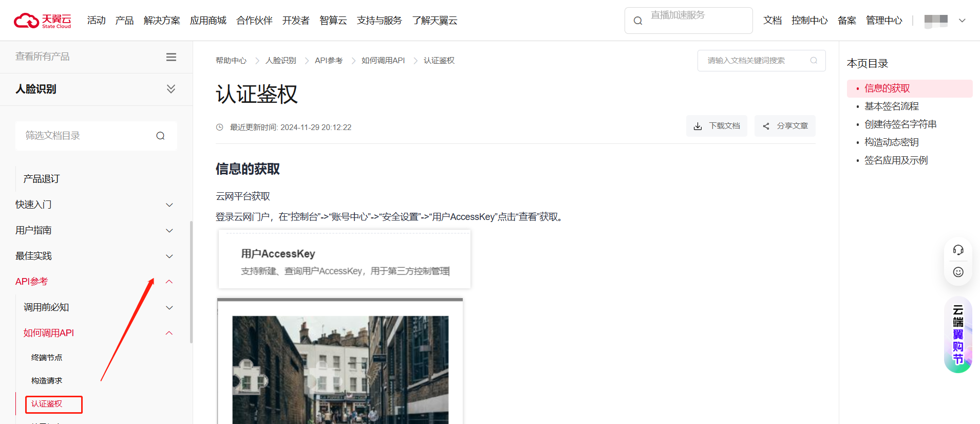This screenshot has width=980, height=424.
Task: Click the 用户AccessKey card image
Action: pos(345,259)
